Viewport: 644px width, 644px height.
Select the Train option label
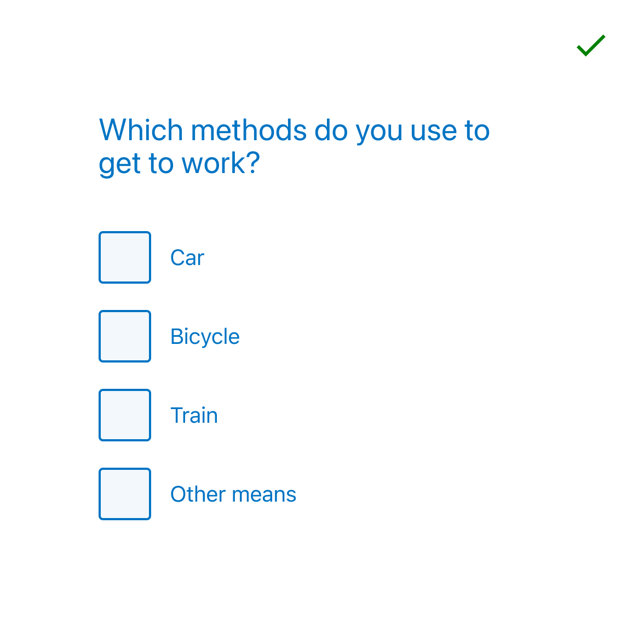[x=194, y=415]
